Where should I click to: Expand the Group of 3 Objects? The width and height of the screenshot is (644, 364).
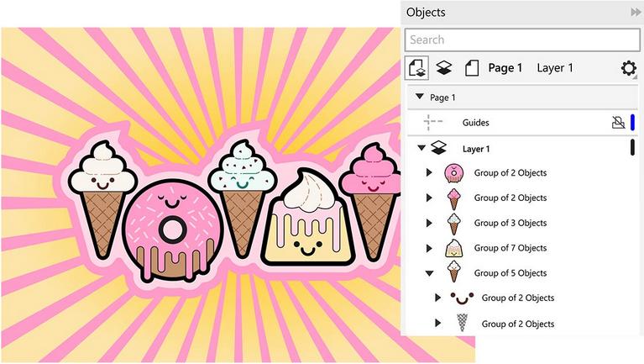pyautogui.click(x=429, y=223)
